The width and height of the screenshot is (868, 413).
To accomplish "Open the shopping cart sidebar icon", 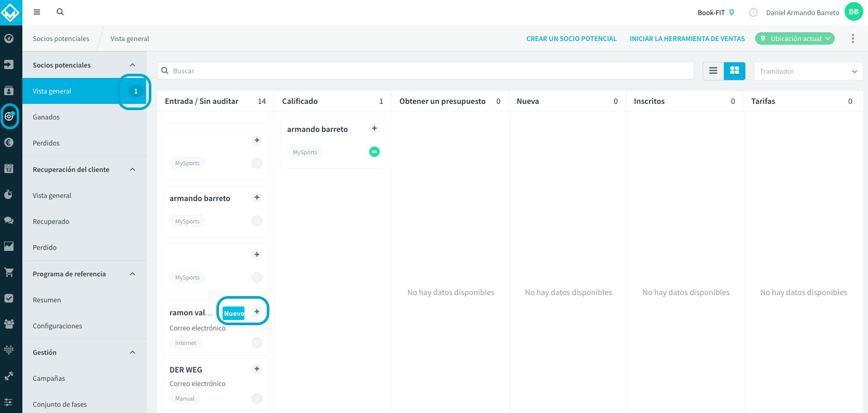I will (9, 272).
